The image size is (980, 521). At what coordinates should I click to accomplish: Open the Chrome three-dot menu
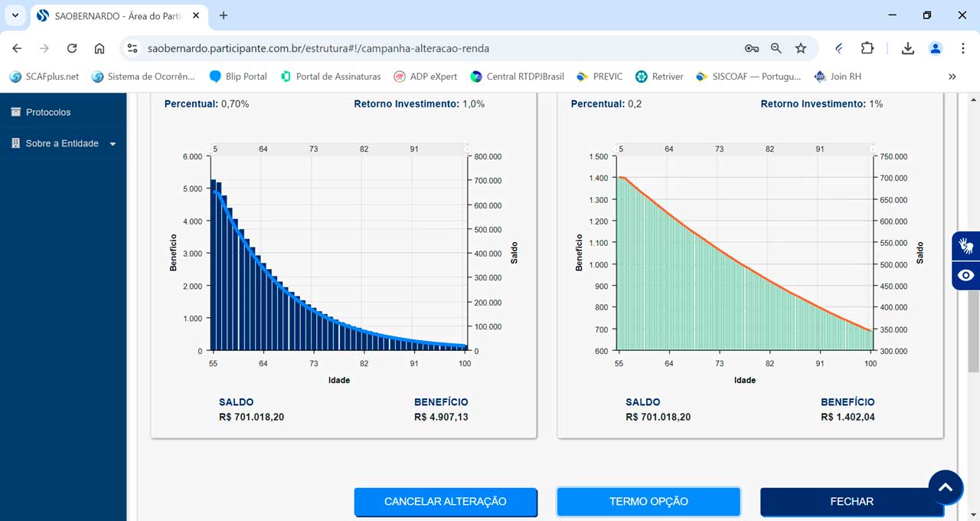(963, 48)
